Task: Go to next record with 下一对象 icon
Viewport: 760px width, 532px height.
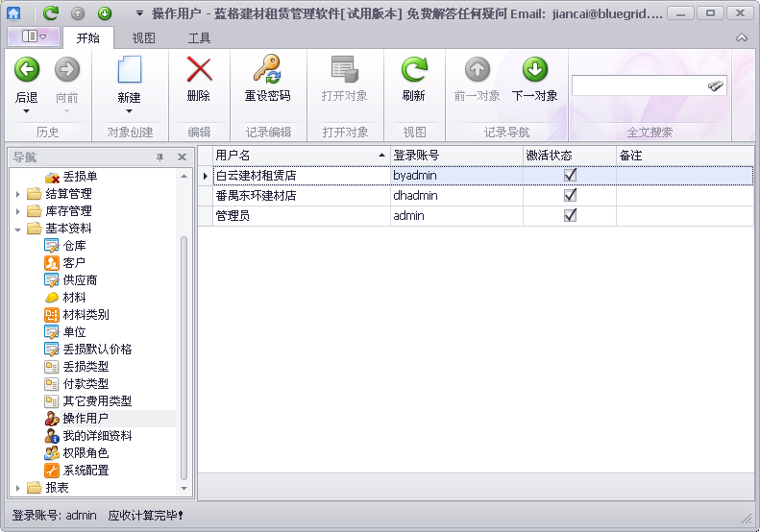Action: (535, 70)
